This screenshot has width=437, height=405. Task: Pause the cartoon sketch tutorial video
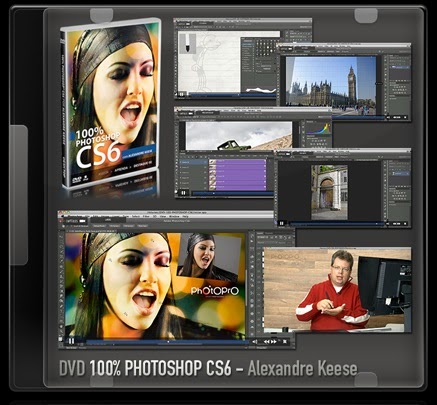tap(181, 95)
